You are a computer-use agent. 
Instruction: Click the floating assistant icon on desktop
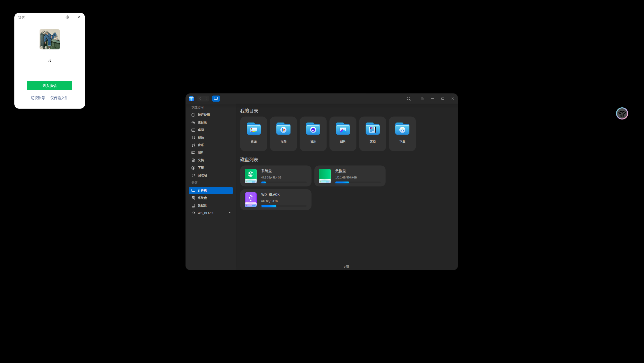622,113
